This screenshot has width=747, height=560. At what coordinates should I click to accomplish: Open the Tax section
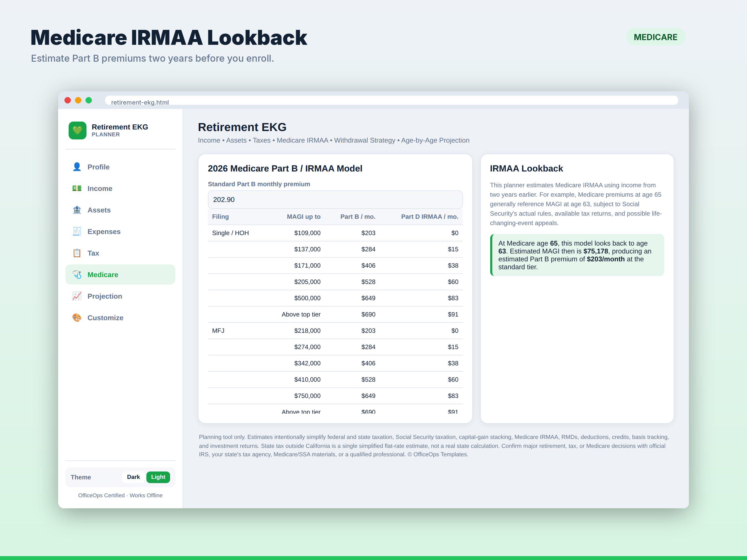pyautogui.click(x=120, y=253)
